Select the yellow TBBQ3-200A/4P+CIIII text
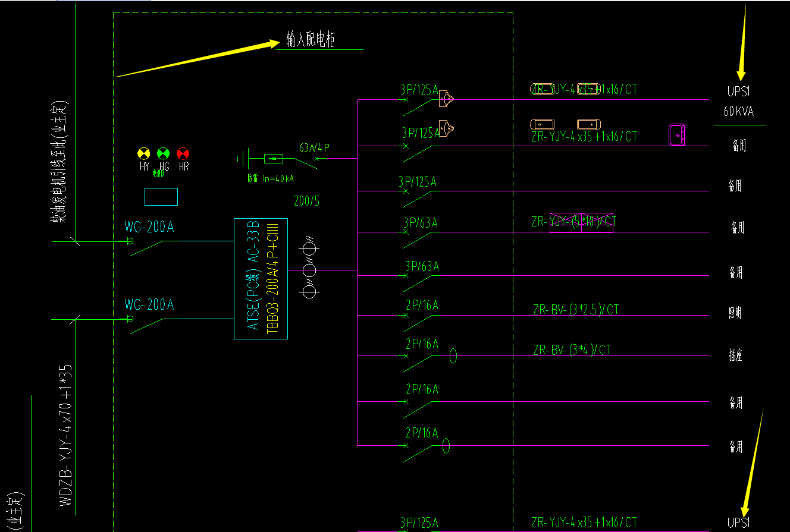The height and width of the screenshot is (532, 790). coord(274,278)
